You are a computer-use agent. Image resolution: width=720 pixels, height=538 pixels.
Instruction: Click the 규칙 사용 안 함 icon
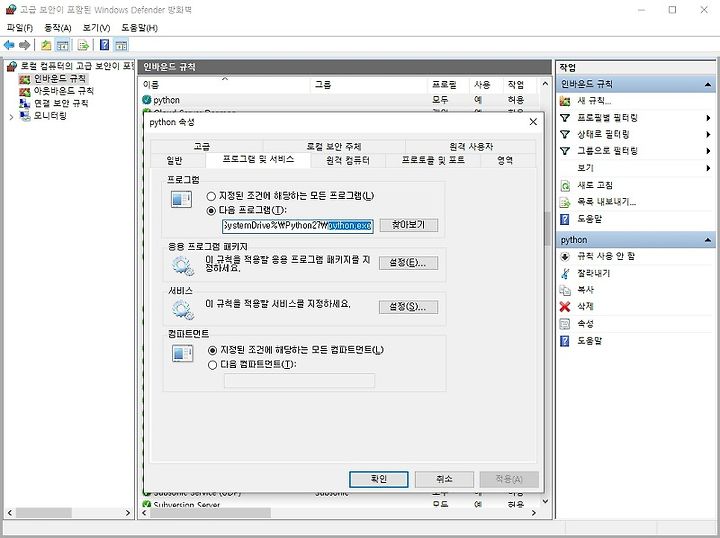coord(565,257)
